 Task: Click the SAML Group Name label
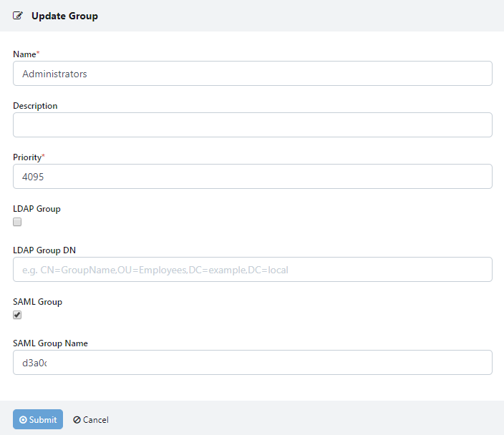click(x=50, y=343)
